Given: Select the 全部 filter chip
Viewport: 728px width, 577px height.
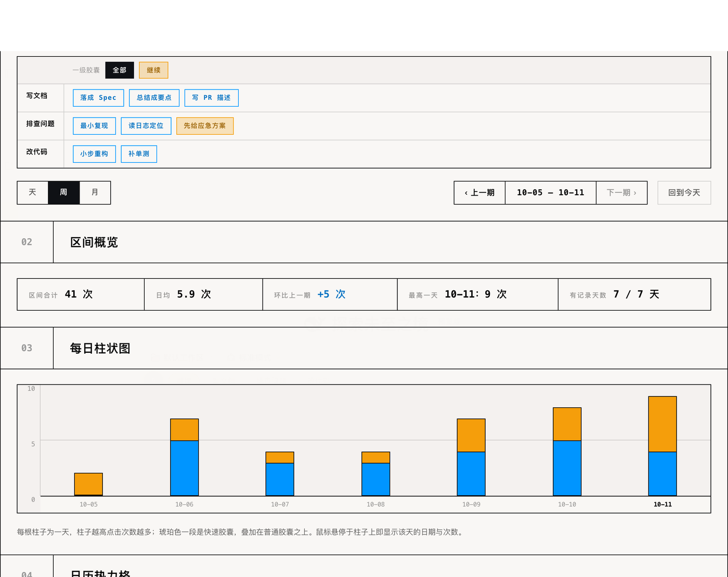Looking at the screenshot, I should [x=120, y=70].
